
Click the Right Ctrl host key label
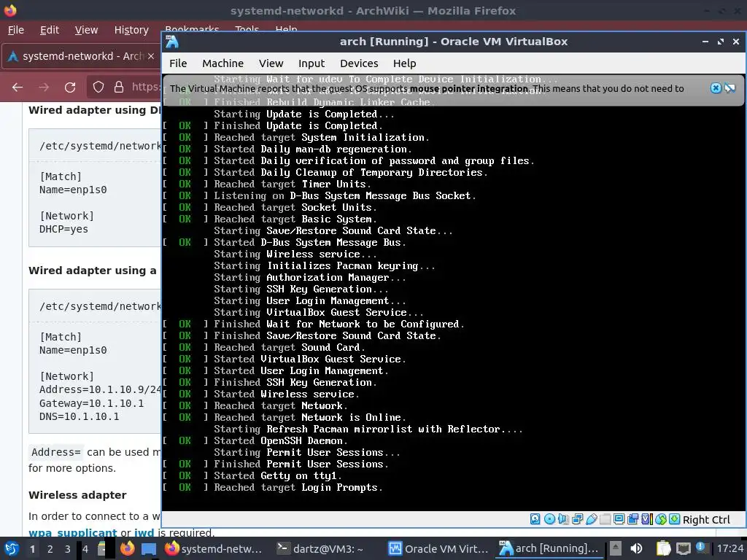pos(706,520)
